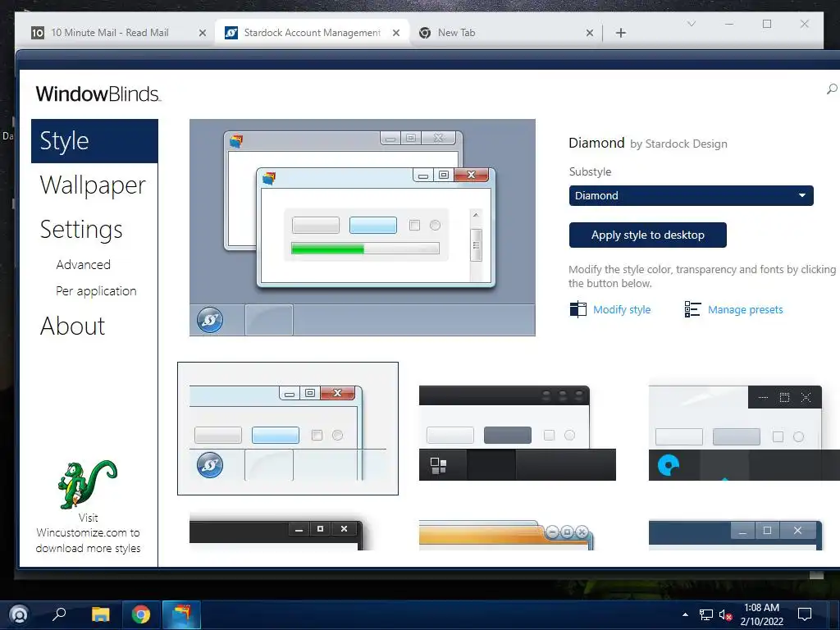
Task: Click the Wincustomize green lizard mascot
Action: click(87, 484)
